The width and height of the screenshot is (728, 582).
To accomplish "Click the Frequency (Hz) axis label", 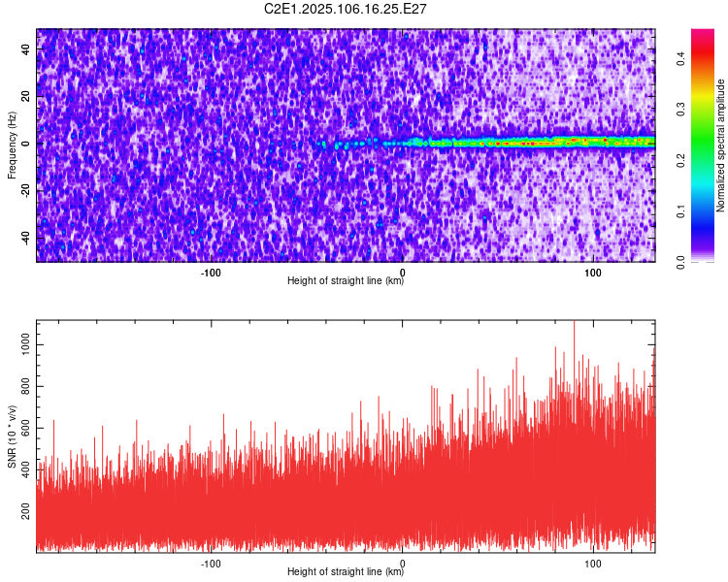I will [12, 145].
